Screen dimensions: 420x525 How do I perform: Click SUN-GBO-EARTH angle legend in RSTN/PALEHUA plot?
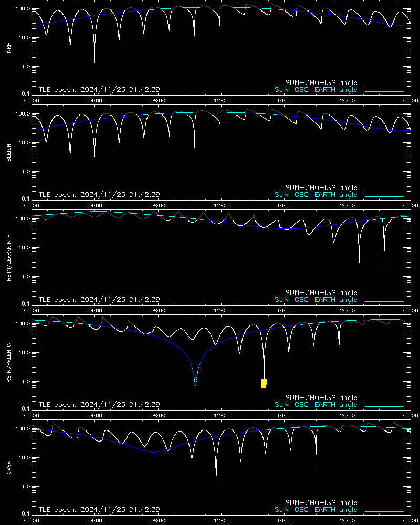tap(316, 404)
